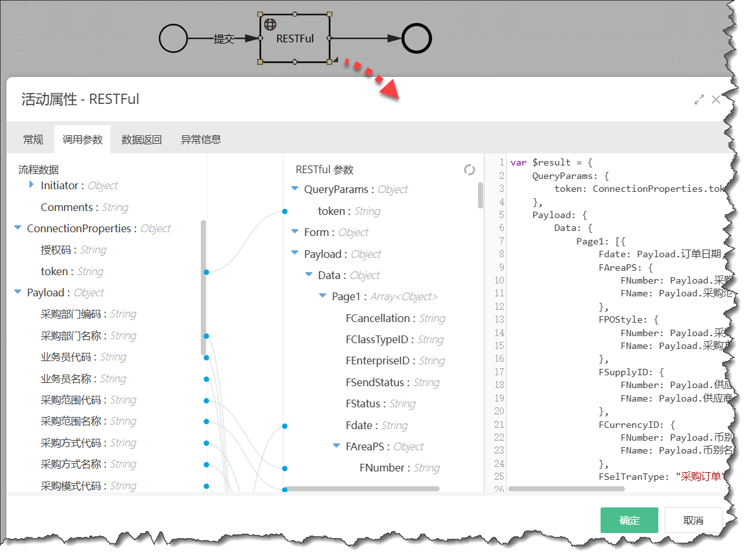Open the 数据返回 tab
Image resolution: width=752 pixels, height=560 pixels.
142,139
